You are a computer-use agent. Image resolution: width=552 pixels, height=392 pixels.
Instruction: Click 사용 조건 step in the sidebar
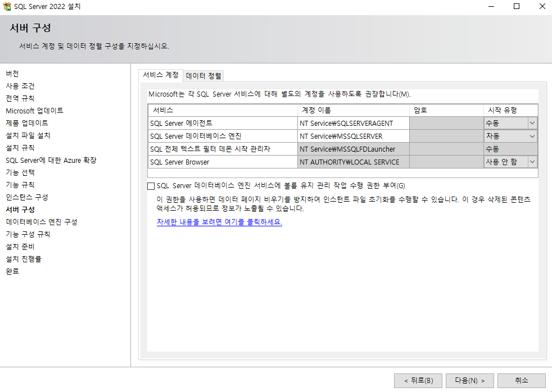(20, 86)
